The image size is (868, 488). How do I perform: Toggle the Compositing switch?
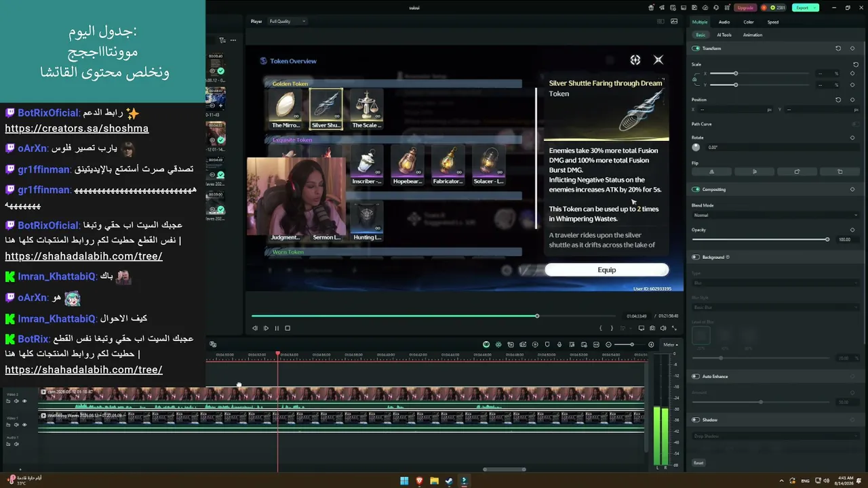[x=696, y=189]
